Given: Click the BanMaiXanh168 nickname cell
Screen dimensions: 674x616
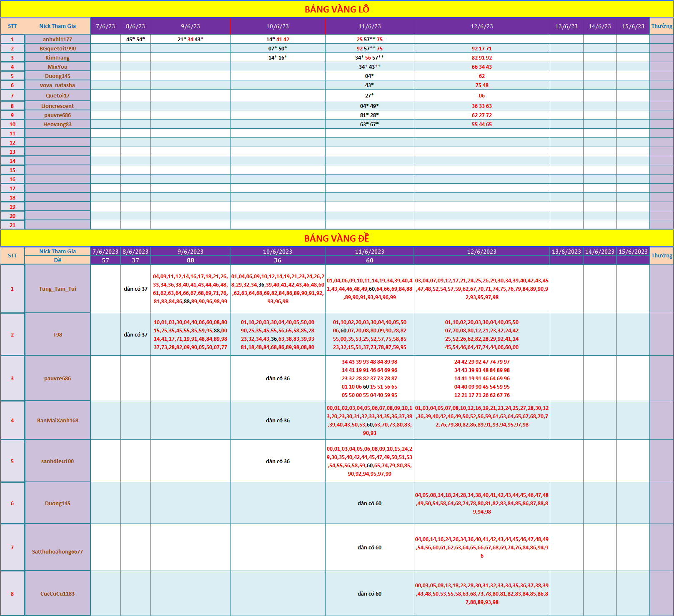Looking at the screenshot, I should pyautogui.click(x=58, y=420).
